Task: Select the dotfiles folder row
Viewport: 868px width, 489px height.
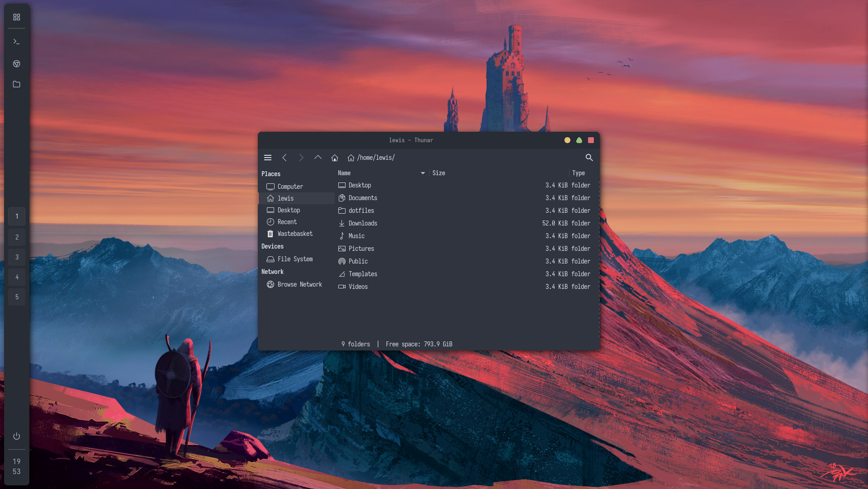Action: pyautogui.click(x=467, y=211)
